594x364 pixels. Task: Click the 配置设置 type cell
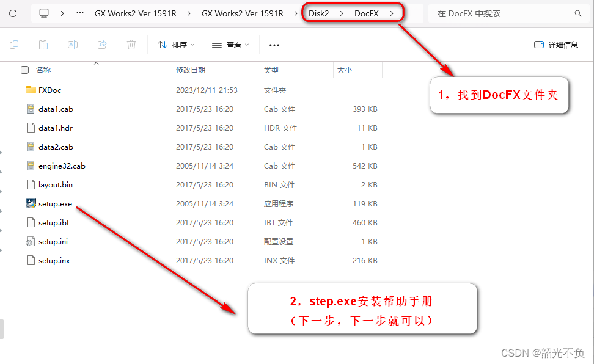279,242
